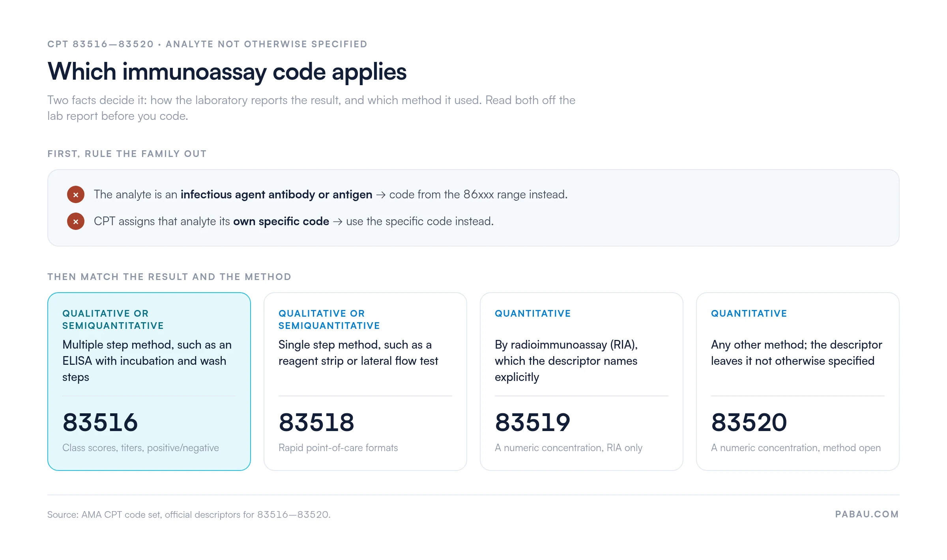947x560 pixels.
Task: Click the AMA CPT code set source line
Action: coord(189,515)
